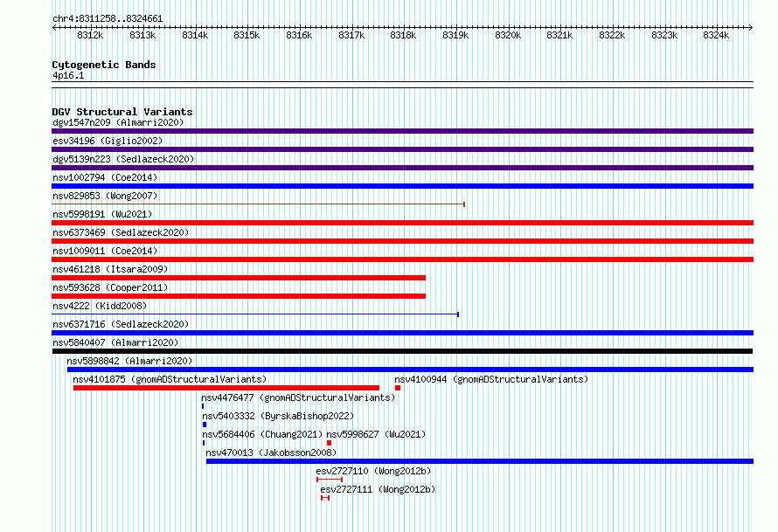Image resolution: width=778 pixels, height=532 pixels.
Task: Click the small red block under nsv5998627
Action: click(x=329, y=443)
